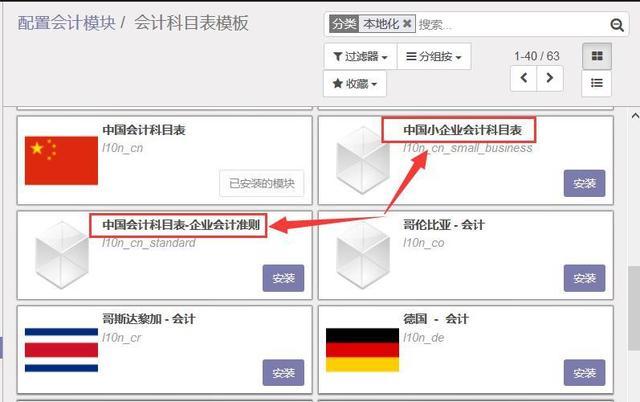
Task: Click cube icon of l10n_co module
Action: (362, 255)
